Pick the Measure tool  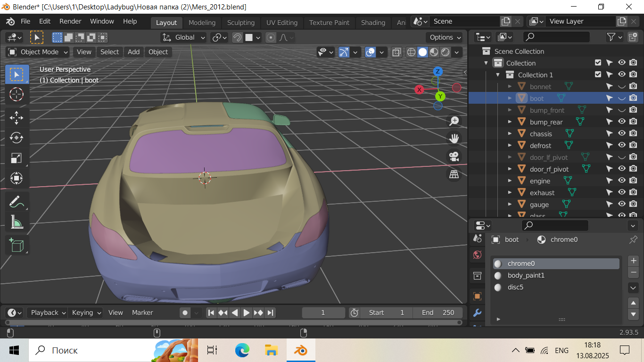[17, 222]
